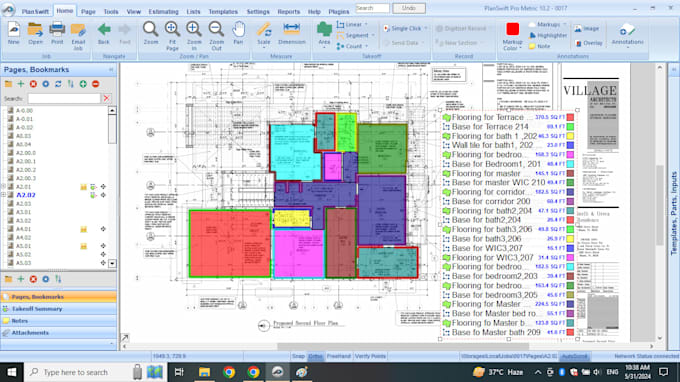Open the Tools ribbon tab
Viewport: 680px width, 382px height.
click(x=111, y=12)
